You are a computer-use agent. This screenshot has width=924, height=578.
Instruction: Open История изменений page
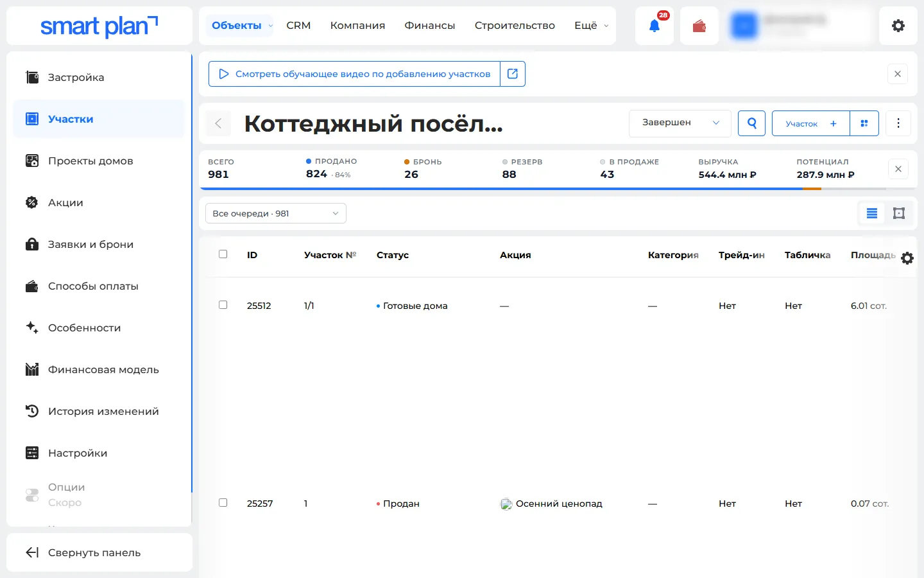coord(99,411)
